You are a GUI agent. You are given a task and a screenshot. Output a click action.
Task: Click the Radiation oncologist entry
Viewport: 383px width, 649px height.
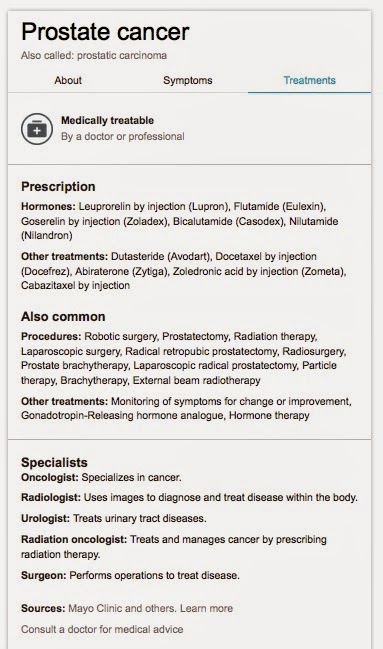(174, 546)
